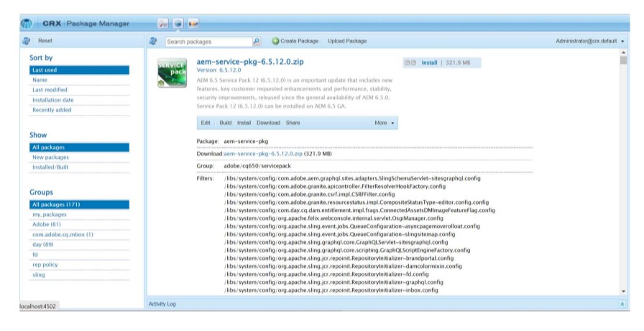Image resolution: width=644 pixels, height=331 pixels.
Task: Sort packages by Recently added
Action: click(79, 110)
